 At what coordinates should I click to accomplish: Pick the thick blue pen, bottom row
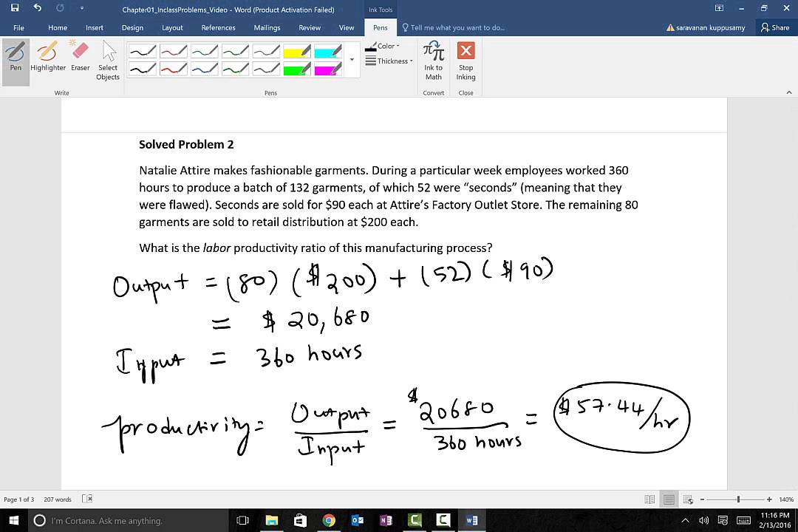[205, 68]
